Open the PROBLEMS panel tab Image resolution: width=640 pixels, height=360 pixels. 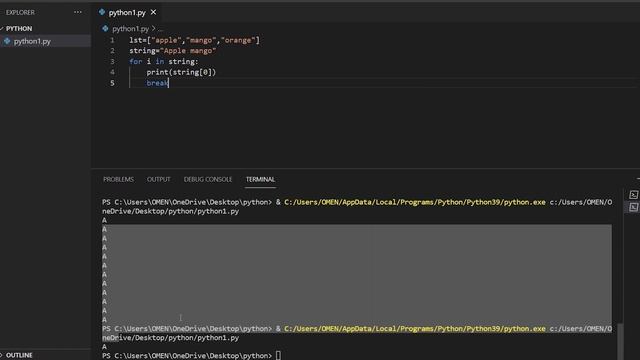pos(118,179)
